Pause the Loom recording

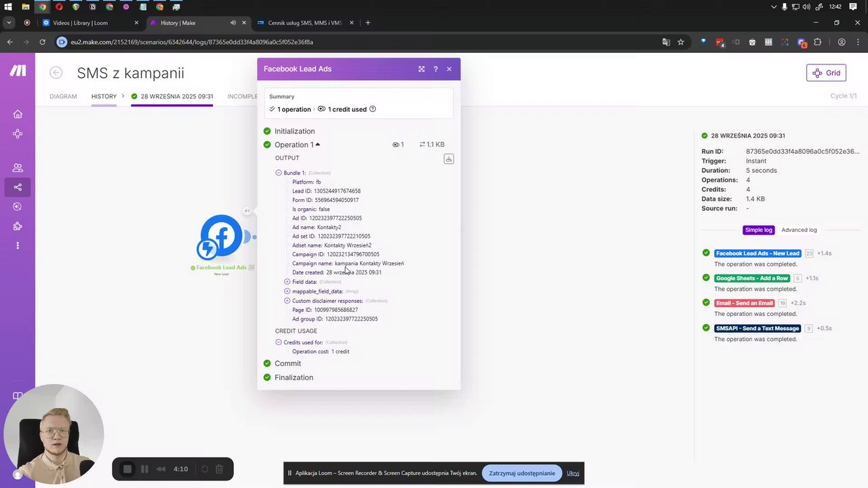[x=144, y=469]
